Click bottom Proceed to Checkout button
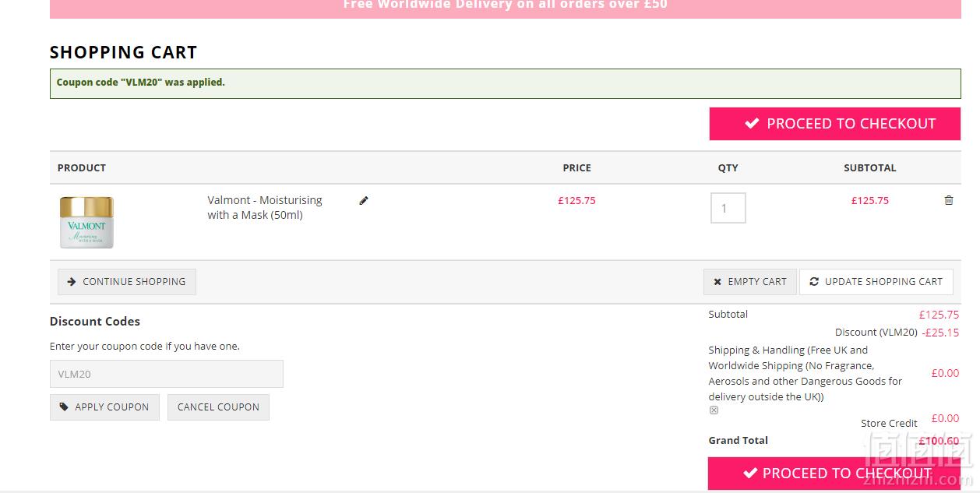 [834, 473]
